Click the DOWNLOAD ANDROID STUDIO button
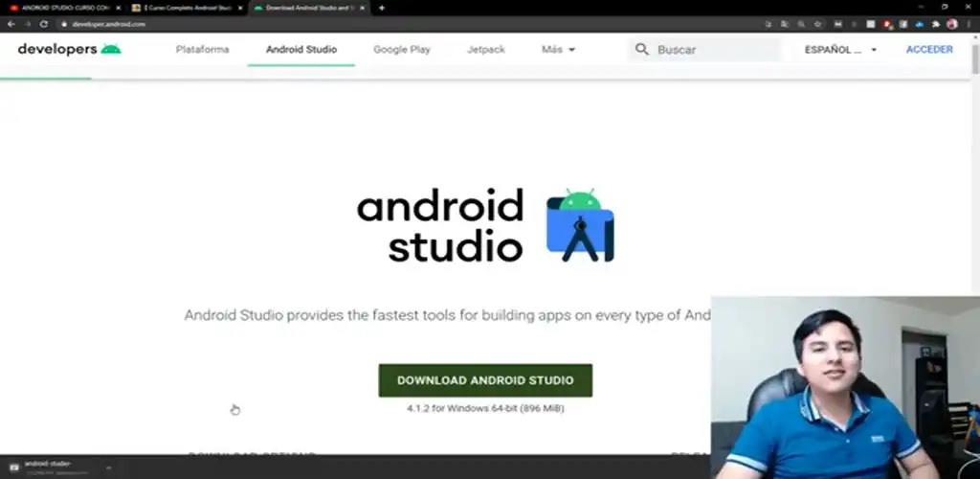Screen dimensions: 980x479 tap(485, 380)
